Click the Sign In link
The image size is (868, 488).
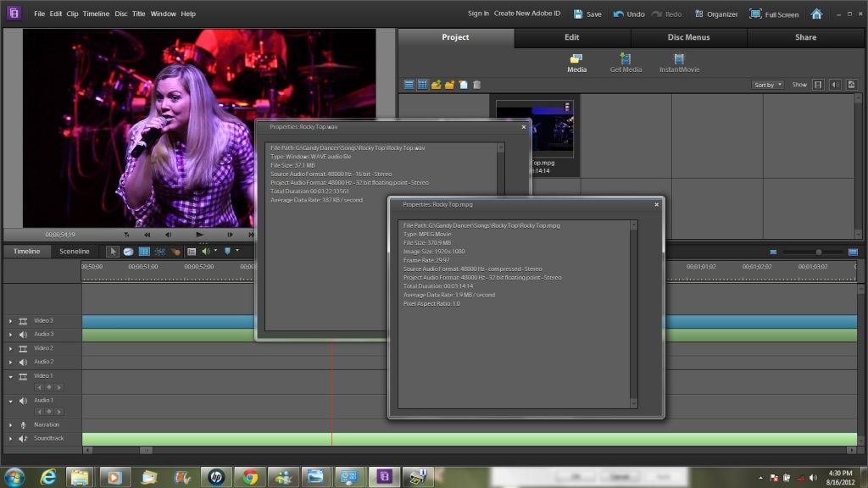tap(478, 14)
